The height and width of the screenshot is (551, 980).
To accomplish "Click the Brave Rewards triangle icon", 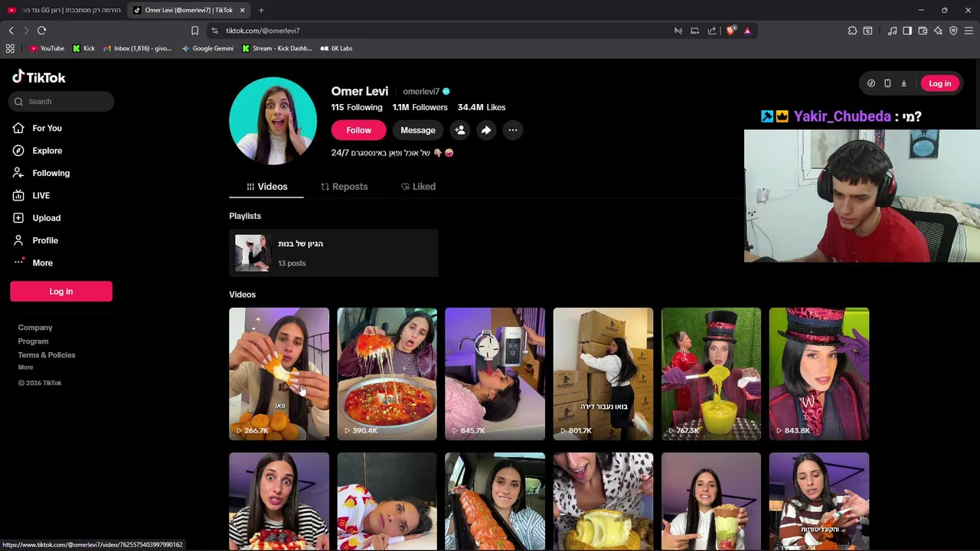I will [x=747, y=31].
